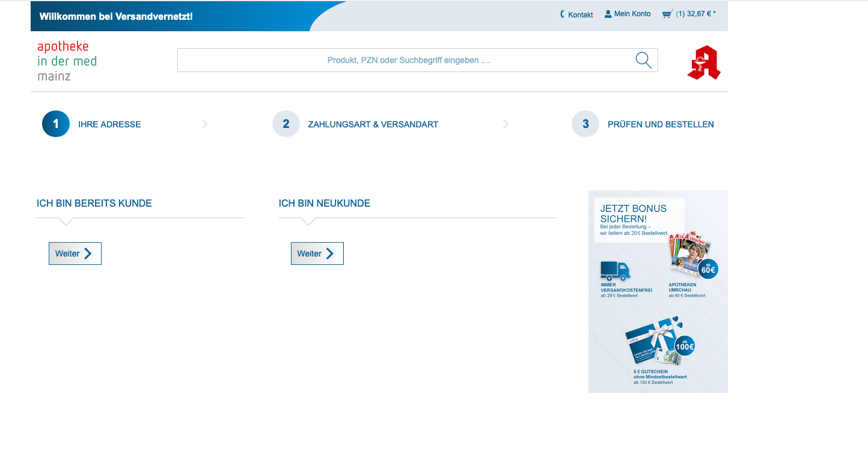Click the chevron after Ihre Adresse step
The height and width of the screenshot is (459, 868).
coord(205,124)
